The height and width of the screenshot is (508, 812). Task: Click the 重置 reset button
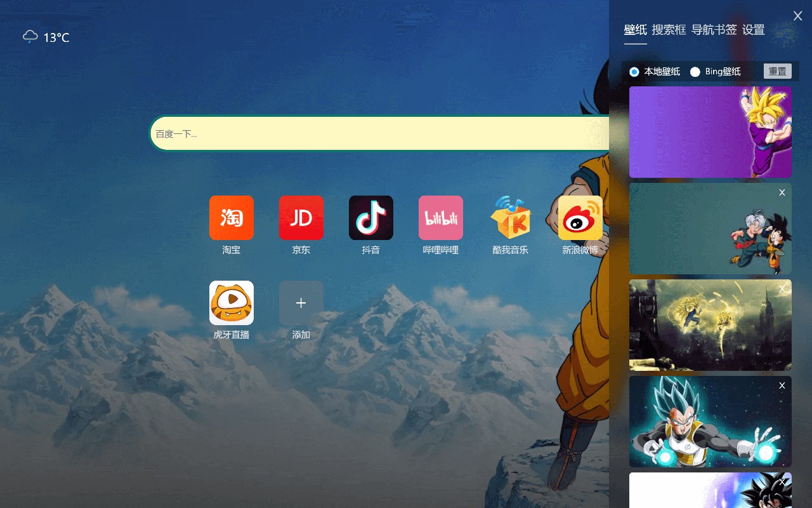tap(778, 71)
